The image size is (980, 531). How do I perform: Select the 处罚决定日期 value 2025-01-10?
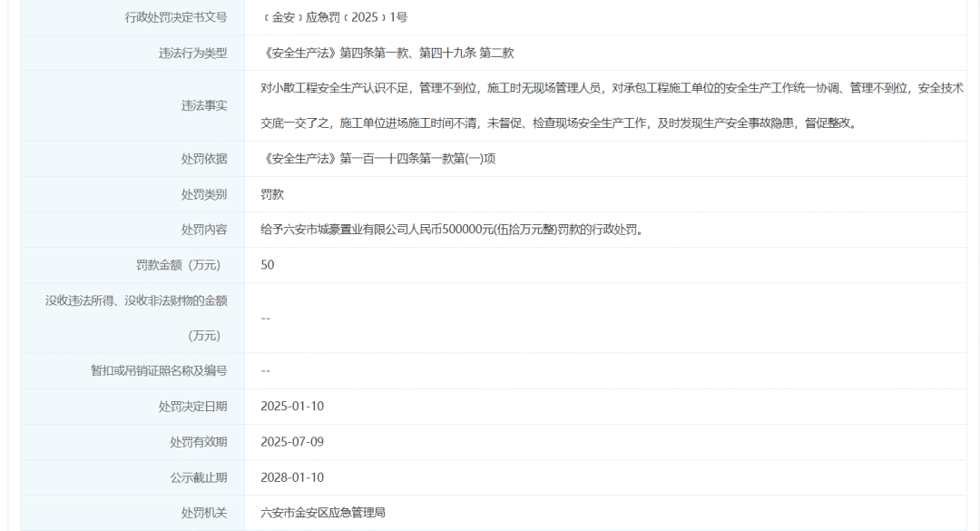[x=291, y=406]
